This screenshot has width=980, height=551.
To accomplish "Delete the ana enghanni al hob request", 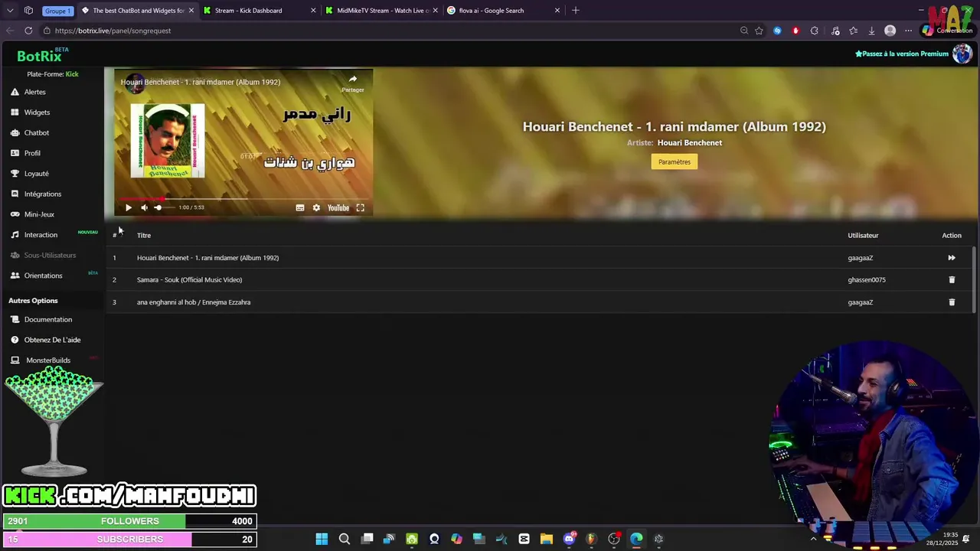I will point(952,302).
